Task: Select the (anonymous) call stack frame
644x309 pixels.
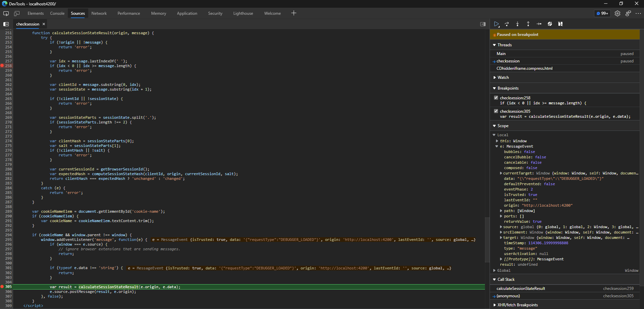Action: [565, 296]
